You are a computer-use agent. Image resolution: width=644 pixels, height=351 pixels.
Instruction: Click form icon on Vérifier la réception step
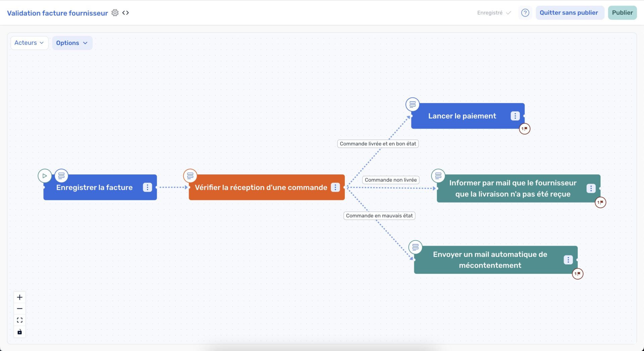tap(190, 176)
